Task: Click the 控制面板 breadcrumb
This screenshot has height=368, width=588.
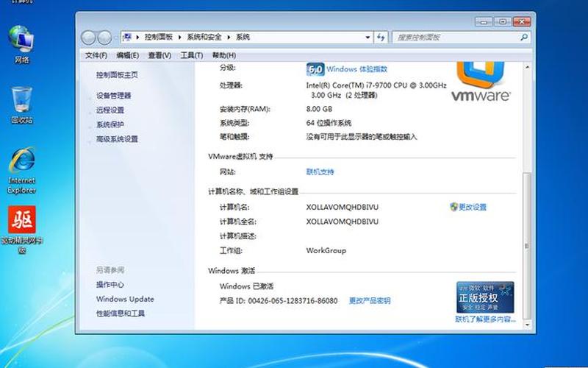Action: (x=159, y=38)
